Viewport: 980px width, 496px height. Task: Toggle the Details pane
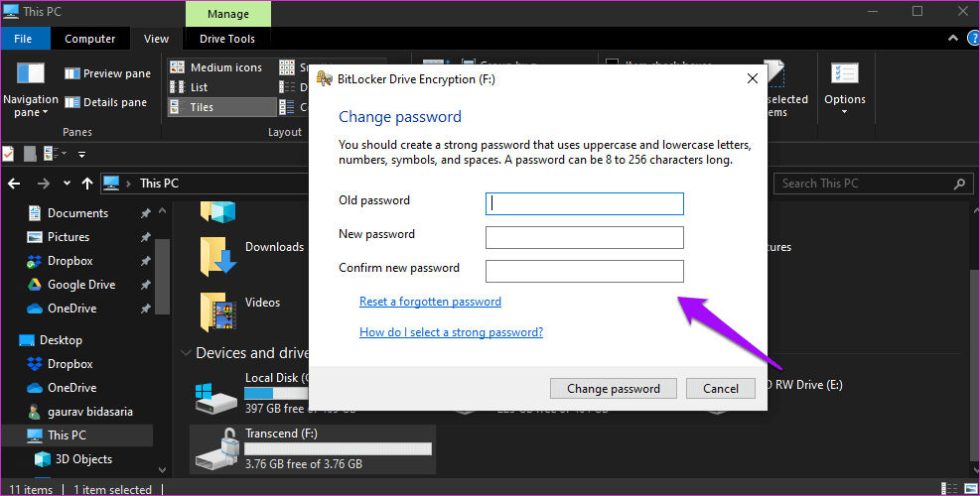point(106,102)
